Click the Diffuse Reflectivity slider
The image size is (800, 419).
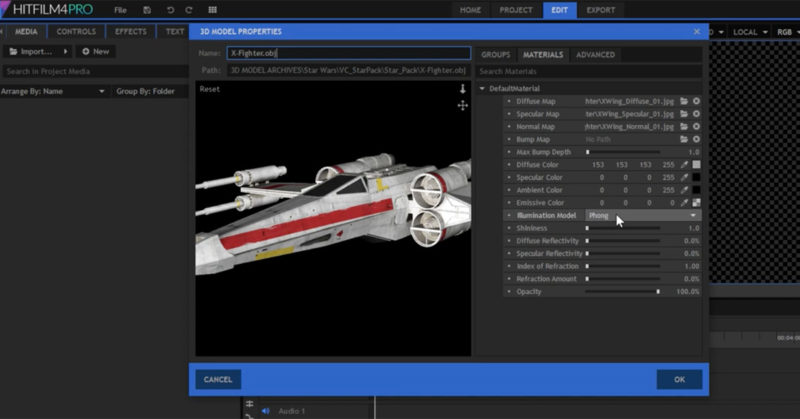coord(623,241)
